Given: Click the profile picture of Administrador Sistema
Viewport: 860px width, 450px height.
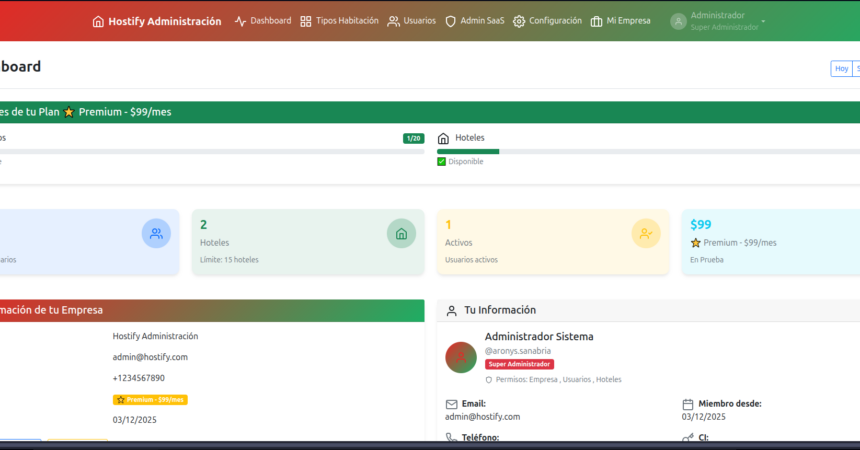Looking at the screenshot, I should (x=461, y=357).
